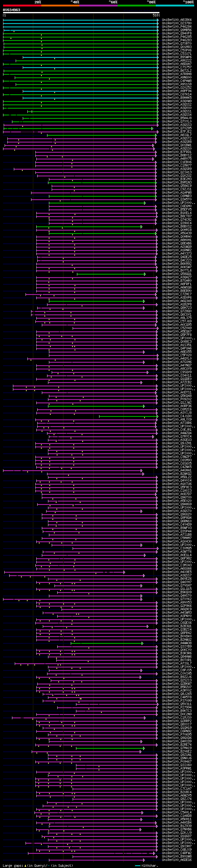The image size is (197, 868).
Task: Select the UniRef100_A4X9E5 entry
Action: (x=177, y=572)
